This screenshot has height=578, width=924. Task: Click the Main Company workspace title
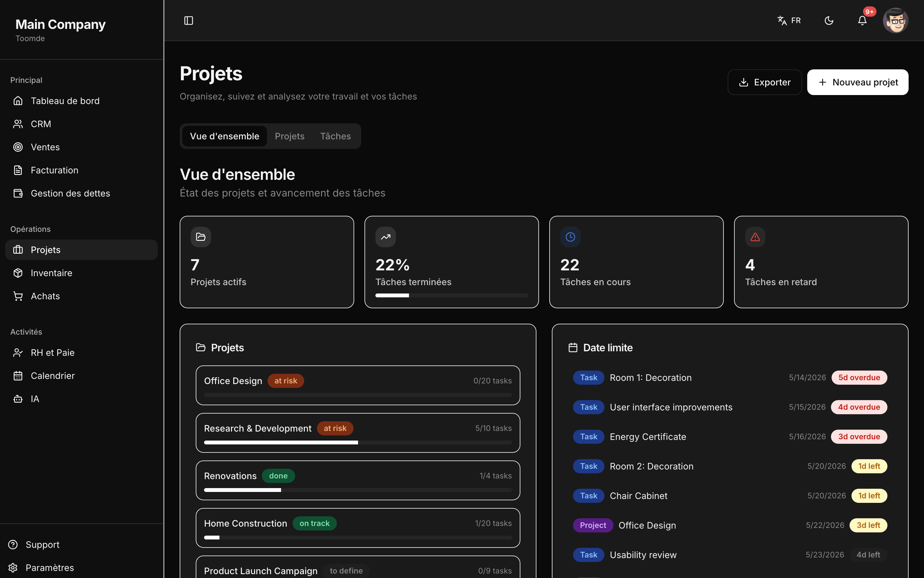point(60,24)
